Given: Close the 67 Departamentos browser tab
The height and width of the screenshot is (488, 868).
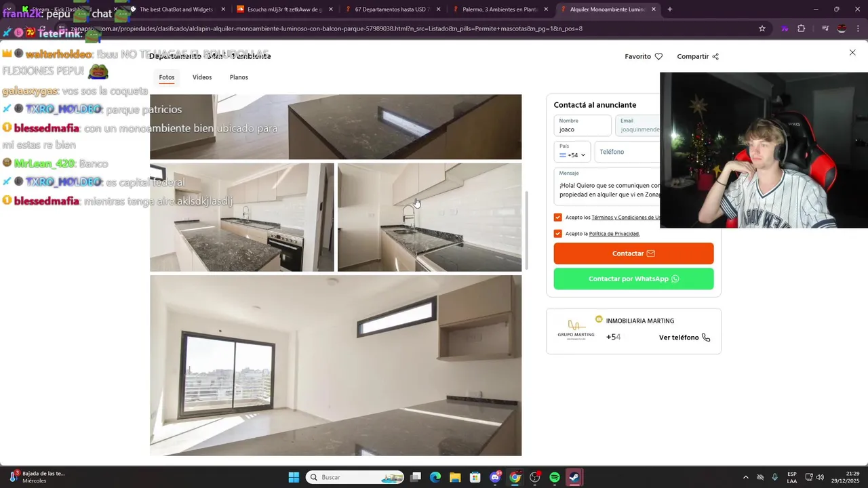Looking at the screenshot, I should point(438,9).
